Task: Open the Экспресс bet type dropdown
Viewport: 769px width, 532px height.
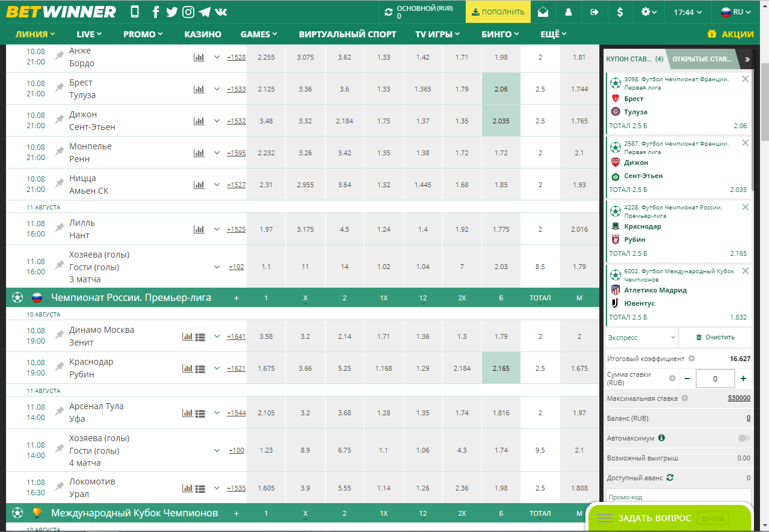Action: [641, 338]
